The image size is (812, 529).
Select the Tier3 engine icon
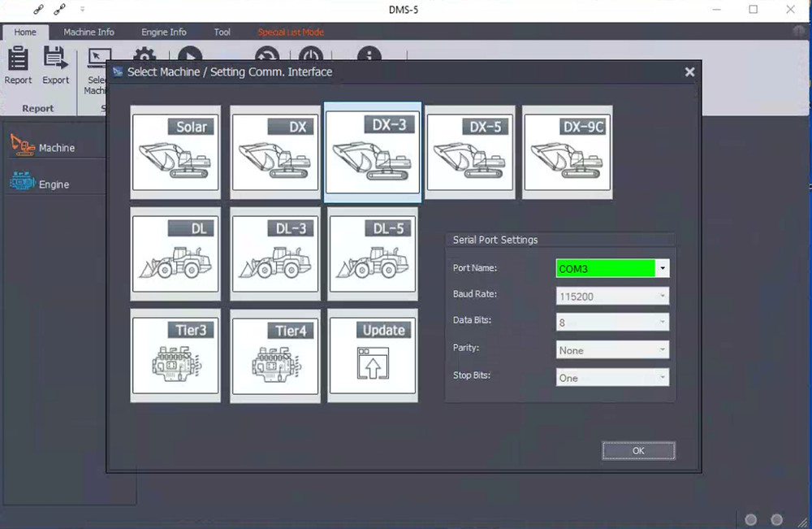click(x=175, y=355)
